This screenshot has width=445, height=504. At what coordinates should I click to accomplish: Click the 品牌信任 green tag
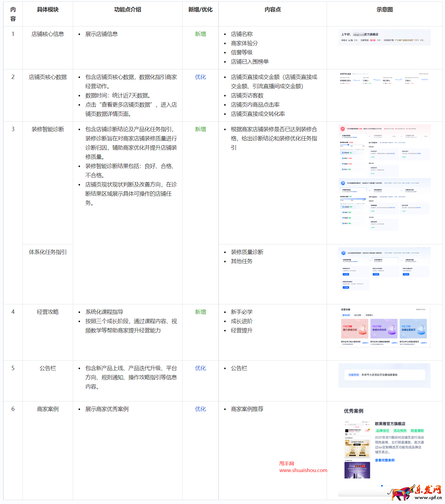[383, 431]
